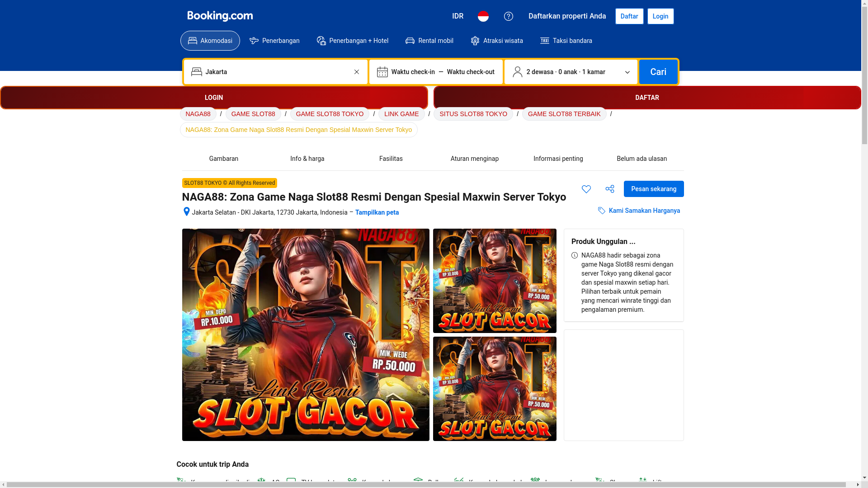The width and height of the screenshot is (868, 488).
Task: Click the price tag icon beside Kami Samakan
Action: (602, 211)
